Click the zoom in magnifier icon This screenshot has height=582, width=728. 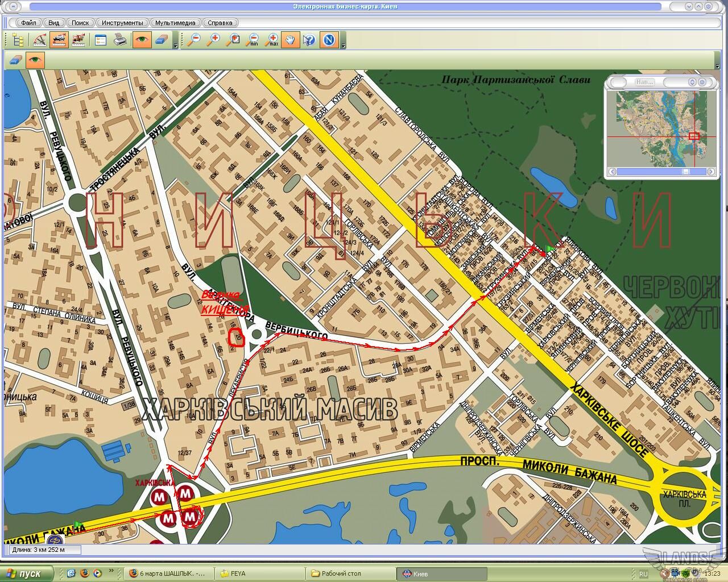[213, 40]
